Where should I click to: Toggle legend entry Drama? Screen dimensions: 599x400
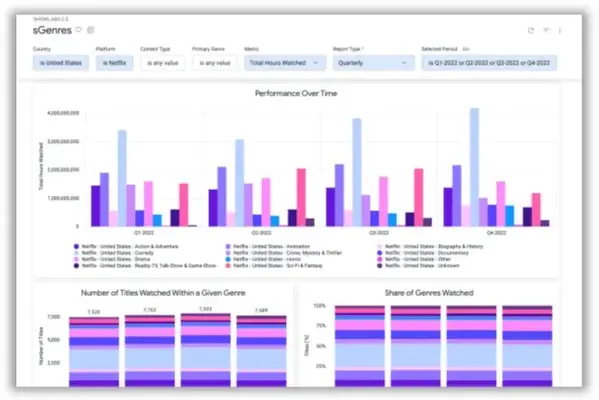(112, 259)
